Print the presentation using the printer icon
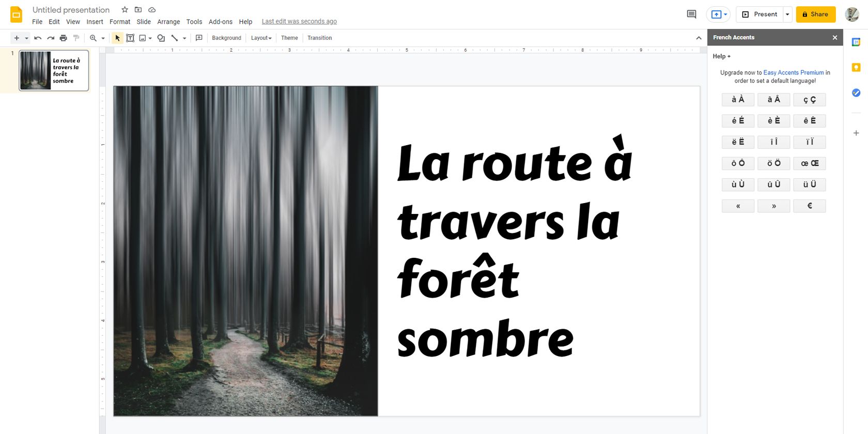Image resolution: width=868 pixels, height=434 pixels. [x=63, y=38]
